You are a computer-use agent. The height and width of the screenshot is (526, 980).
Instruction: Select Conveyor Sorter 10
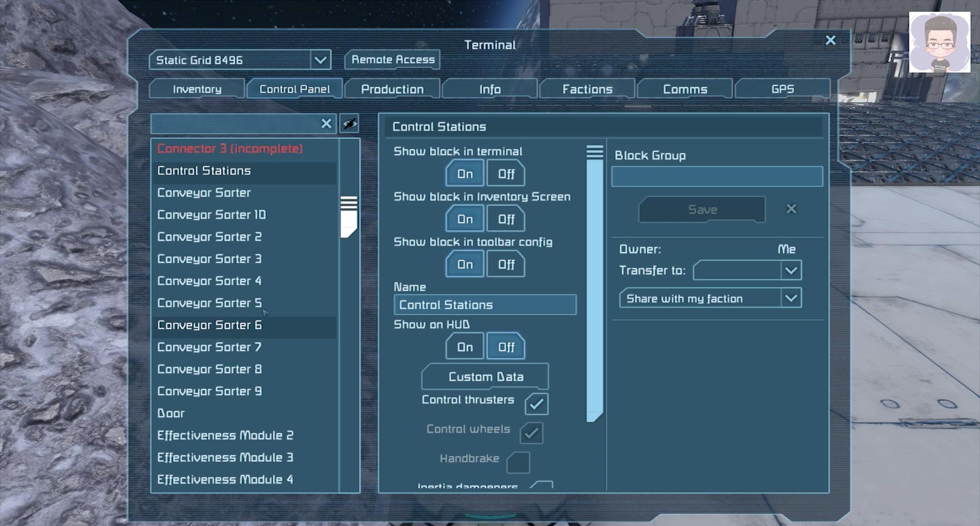(x=244, y=214)
